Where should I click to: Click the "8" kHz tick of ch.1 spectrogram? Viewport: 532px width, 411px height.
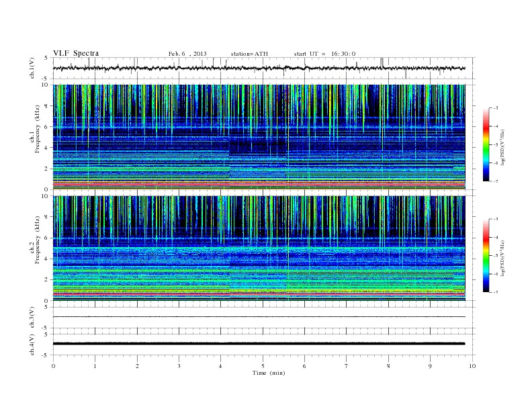pyautogui.click(x=46, y=106)
